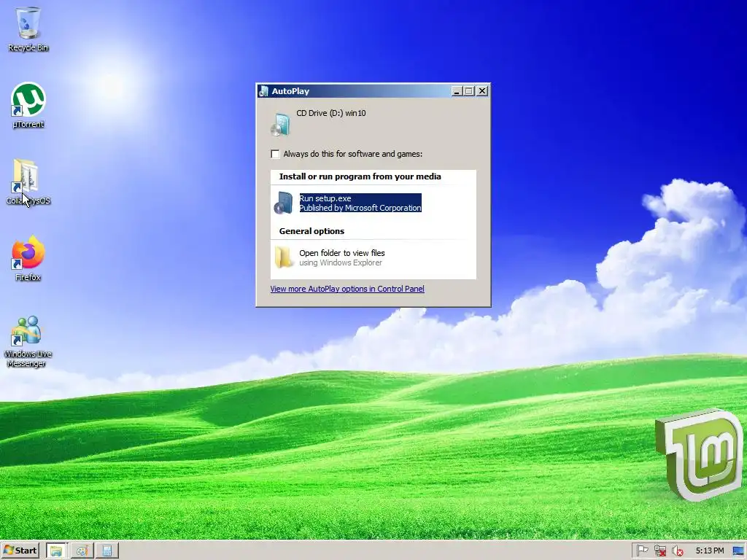This screenshot has width=747, height=560.
Task: Click the 5:13 PM clock
Action: point(709,551)
